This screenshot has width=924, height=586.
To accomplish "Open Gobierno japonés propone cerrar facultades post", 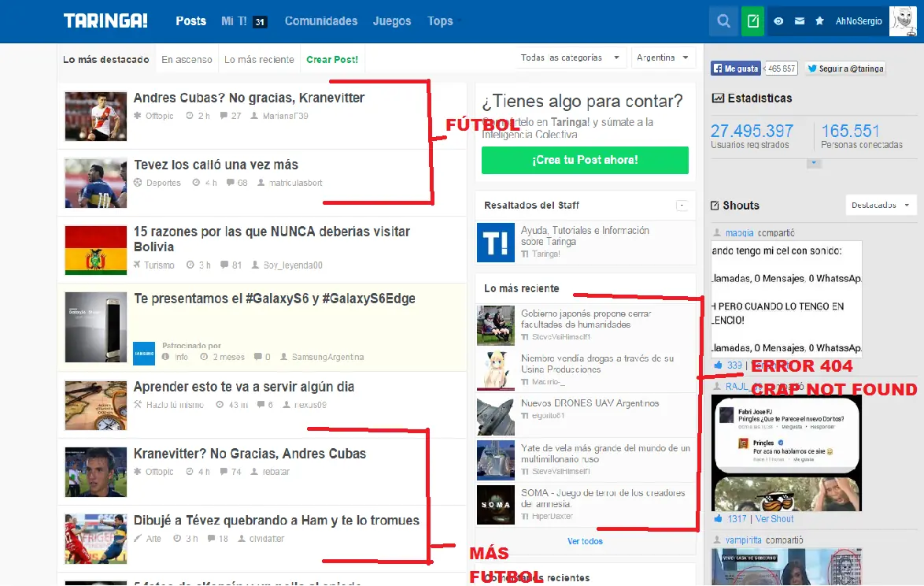I will (x=586, y=319).
